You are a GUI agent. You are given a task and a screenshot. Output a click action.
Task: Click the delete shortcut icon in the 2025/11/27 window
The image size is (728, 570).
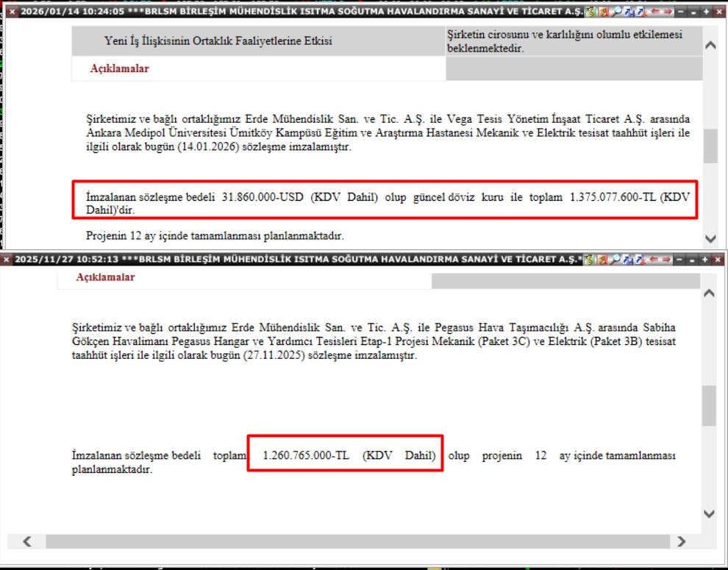(640, 259)
